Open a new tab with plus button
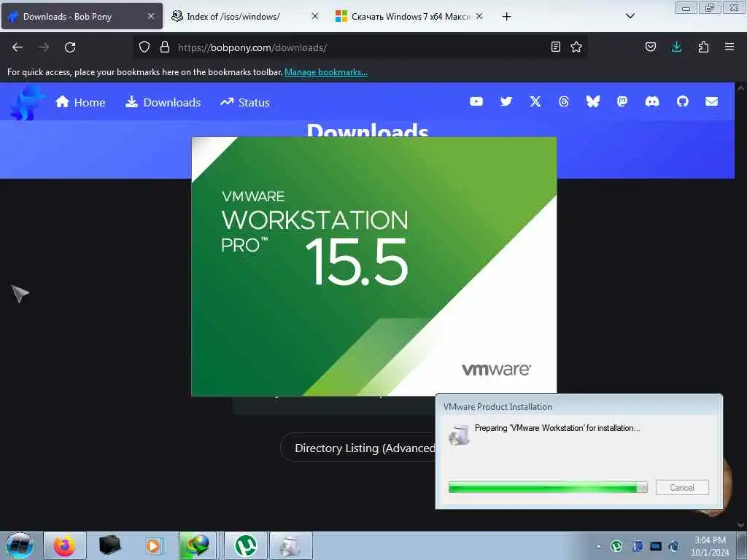This screenshot has width=747, height=560. pyautogui.click(x=506, y=17)
